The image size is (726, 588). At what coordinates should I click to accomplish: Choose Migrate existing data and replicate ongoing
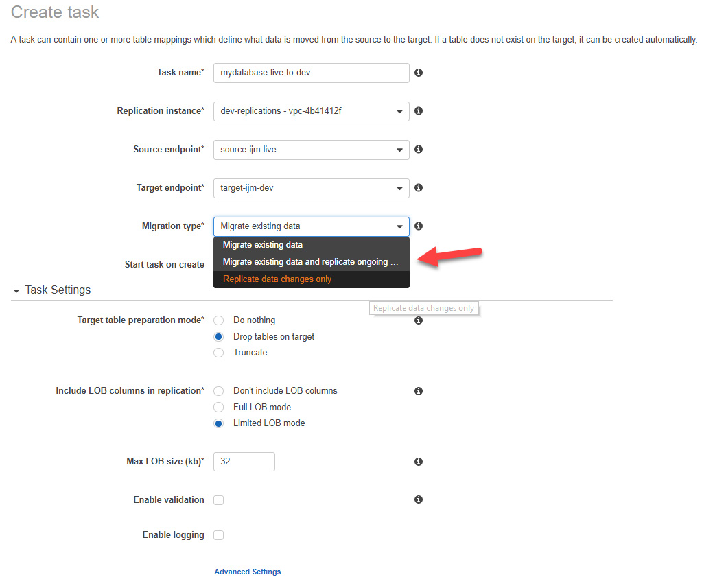point(311,262)
